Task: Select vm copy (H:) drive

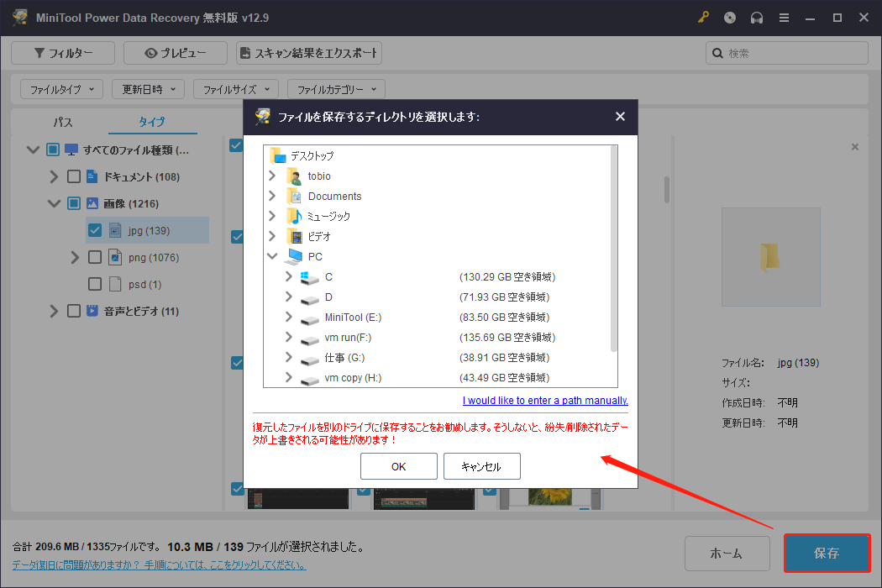Action: click(353, 378)
